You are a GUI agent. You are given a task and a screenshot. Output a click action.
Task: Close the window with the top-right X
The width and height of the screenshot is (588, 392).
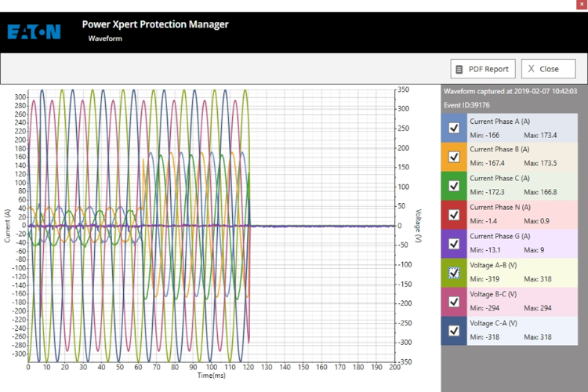581,5
